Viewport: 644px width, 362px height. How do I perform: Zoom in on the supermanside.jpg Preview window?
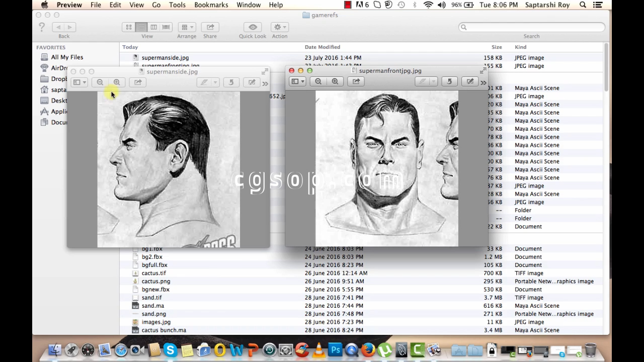coord(117,82)
